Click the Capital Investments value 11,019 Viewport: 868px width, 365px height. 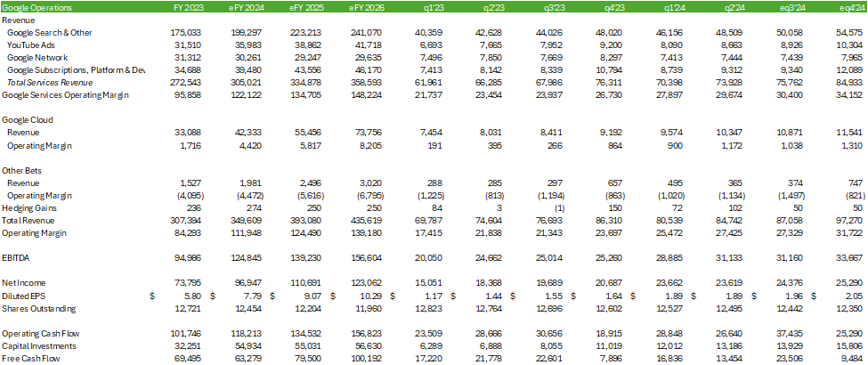(x=611, y=346)
